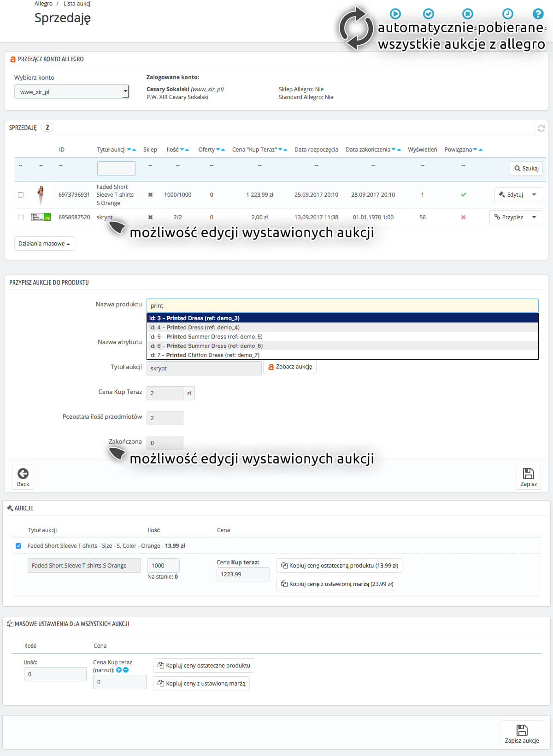Sort Tytuł aukcji ascending with up arrow
553x756 pixels.
134,150
